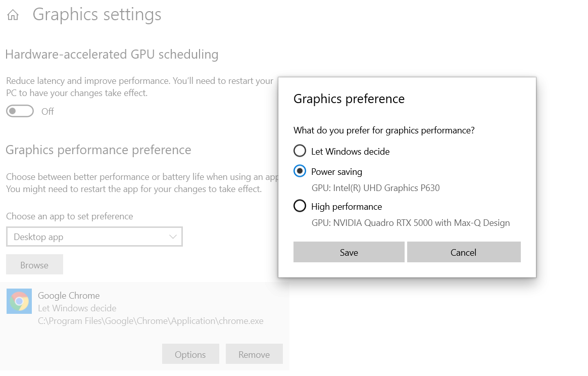Viewport: 588px width, 376px height.
Task: Open Options for Google Chrome
Action: tap(190, 354)
